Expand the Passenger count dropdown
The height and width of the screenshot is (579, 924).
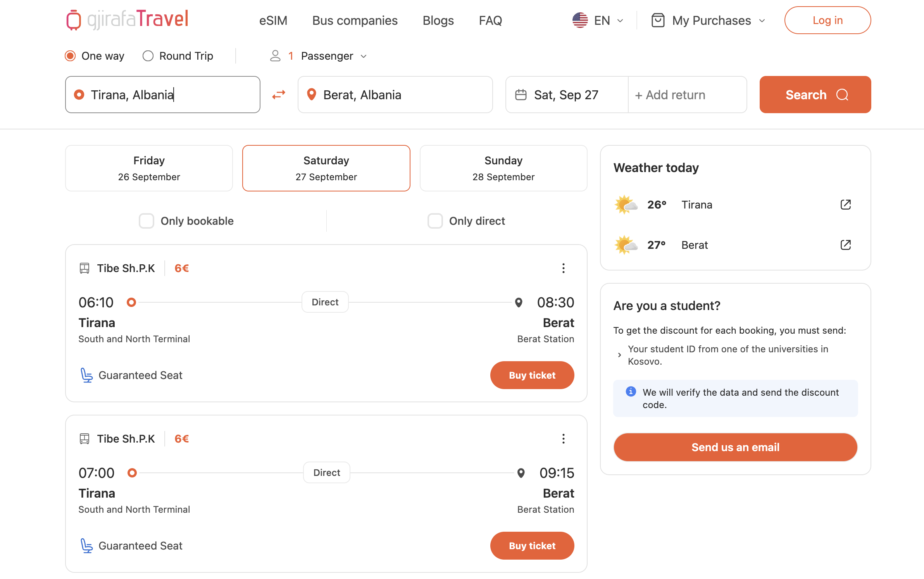coord(328,56)
